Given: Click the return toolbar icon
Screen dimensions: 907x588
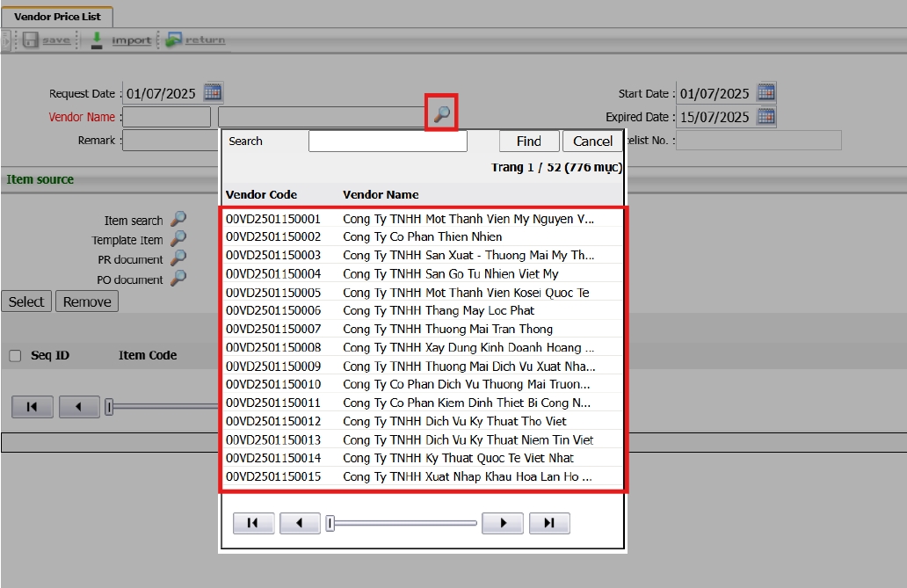Looking at the screenshot, I should coord(174,40).
